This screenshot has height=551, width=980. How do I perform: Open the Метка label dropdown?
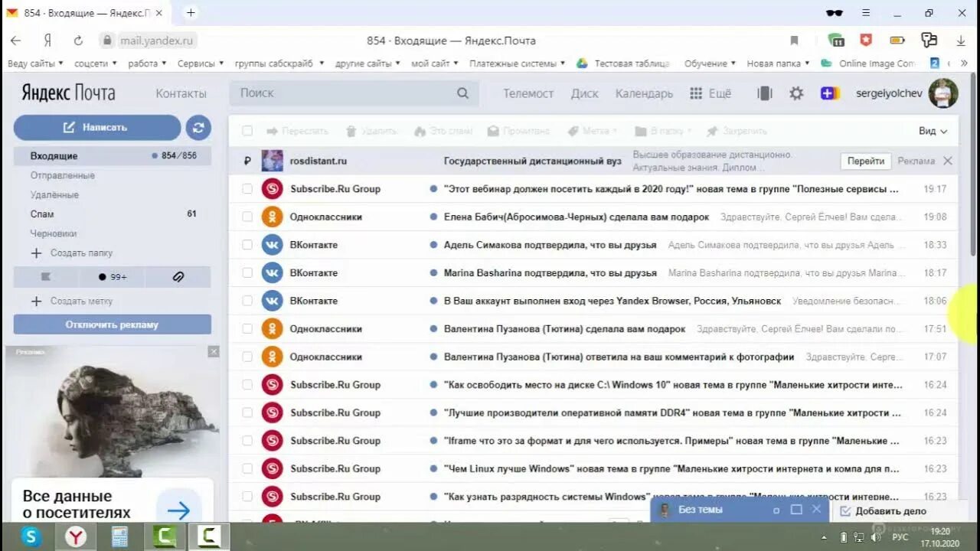point(592,131)
